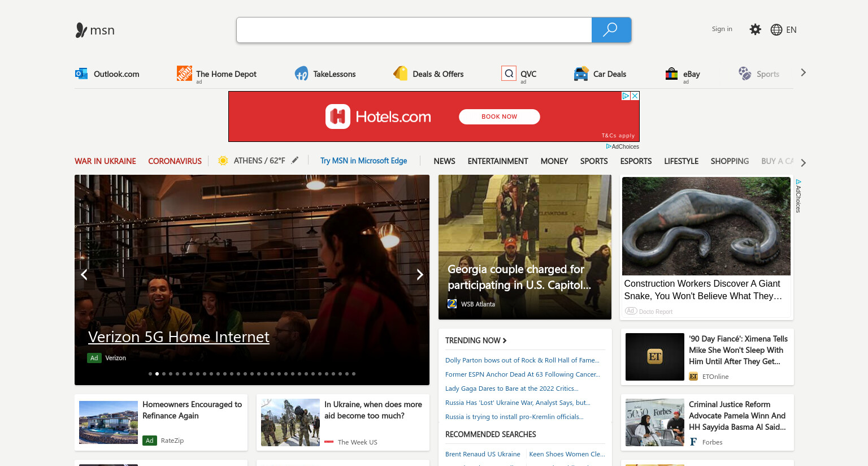The image size is (868, 466).
Task: Show next shortcuts with right chevron
Action: (x=803, y=72)
